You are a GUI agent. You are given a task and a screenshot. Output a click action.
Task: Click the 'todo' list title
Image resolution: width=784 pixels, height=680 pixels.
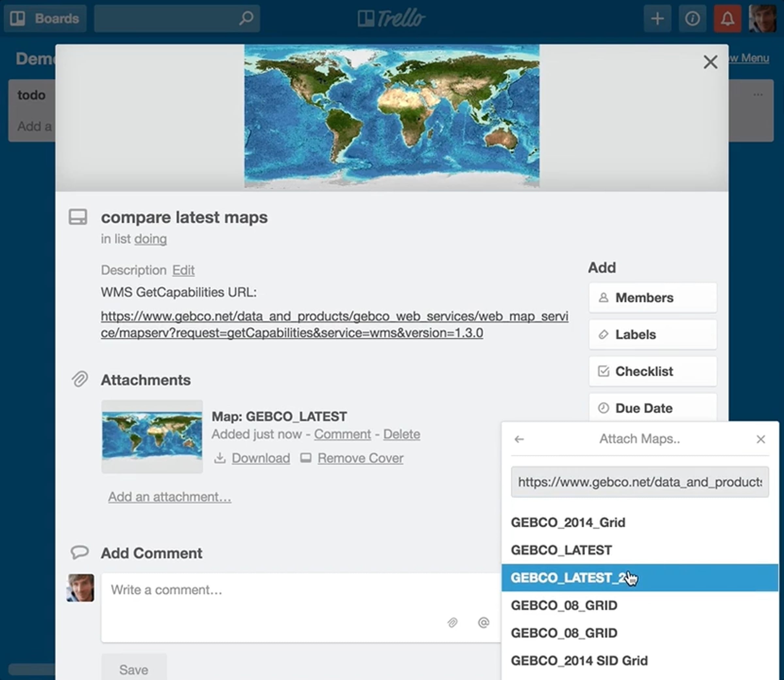coord(31,95)
